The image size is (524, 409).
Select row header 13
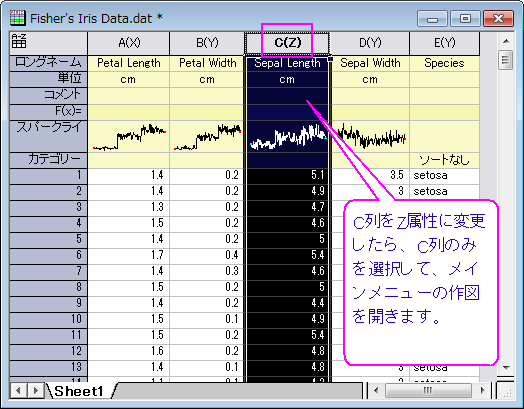pos(48,367)
